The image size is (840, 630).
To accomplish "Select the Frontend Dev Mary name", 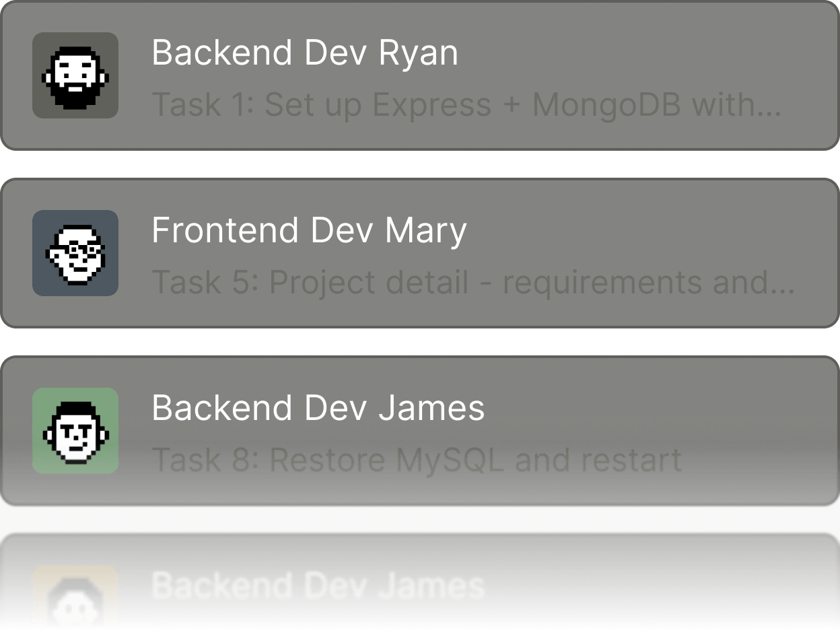I will pos(309,231).
